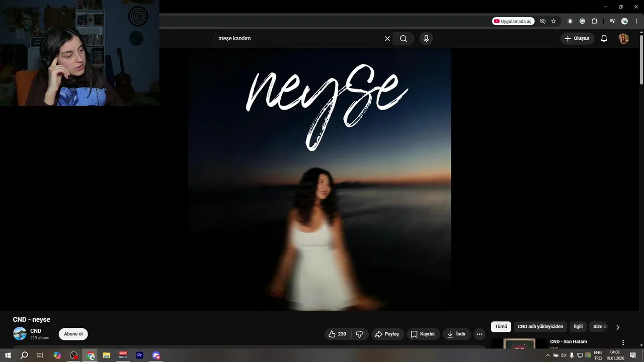Open the YouTube account avatar menu
The image size is (644, 362).
624,38
